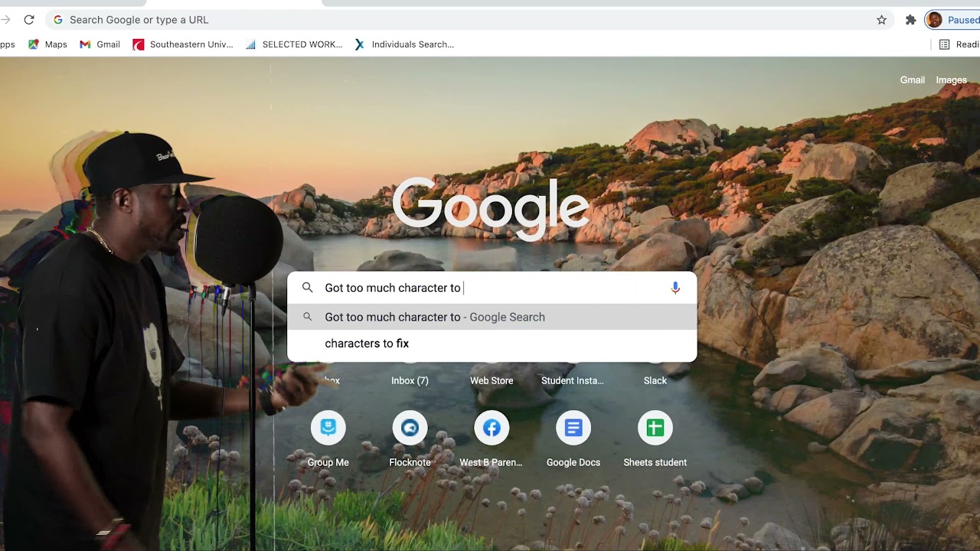Open the Extensions puzzle icon

coord(910,20)
